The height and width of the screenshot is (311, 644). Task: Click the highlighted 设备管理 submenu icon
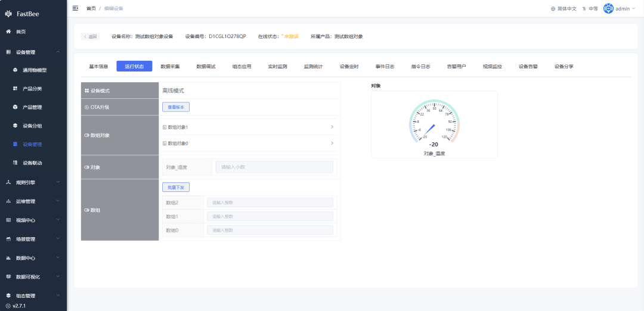15,144
